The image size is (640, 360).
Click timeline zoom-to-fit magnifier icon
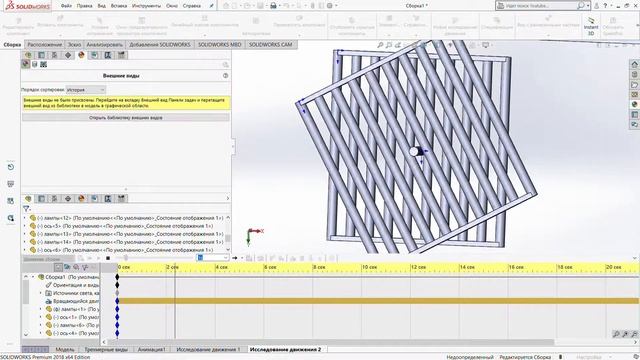click(616, 334)
